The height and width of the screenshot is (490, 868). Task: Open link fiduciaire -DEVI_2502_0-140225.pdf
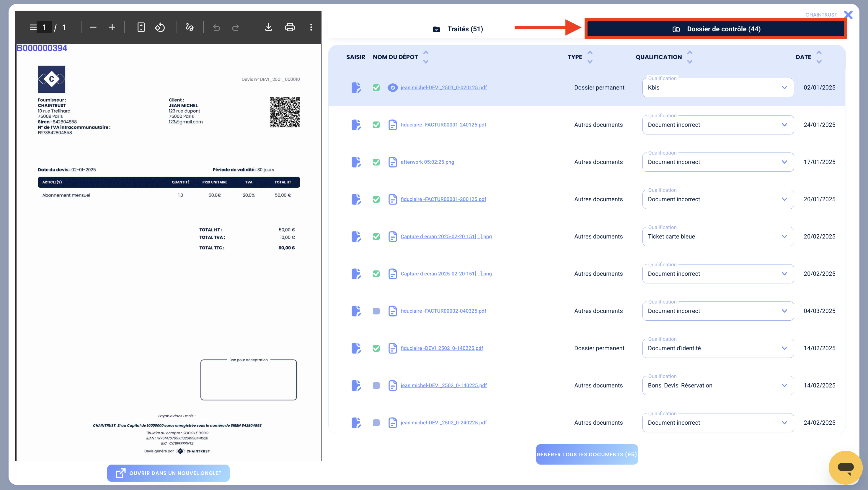[x=442, y=348]
